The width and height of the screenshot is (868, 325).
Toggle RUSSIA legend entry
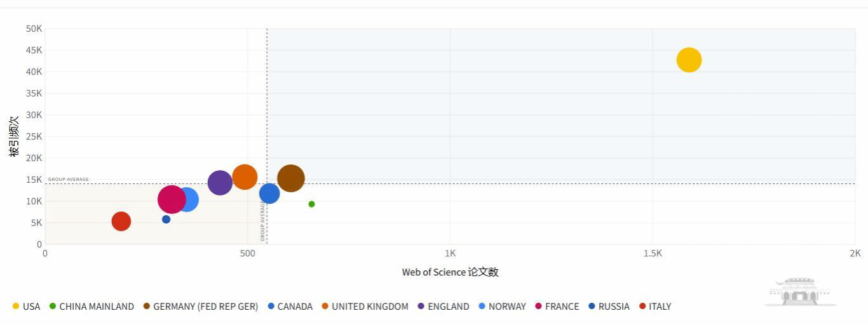coord(614,307)
